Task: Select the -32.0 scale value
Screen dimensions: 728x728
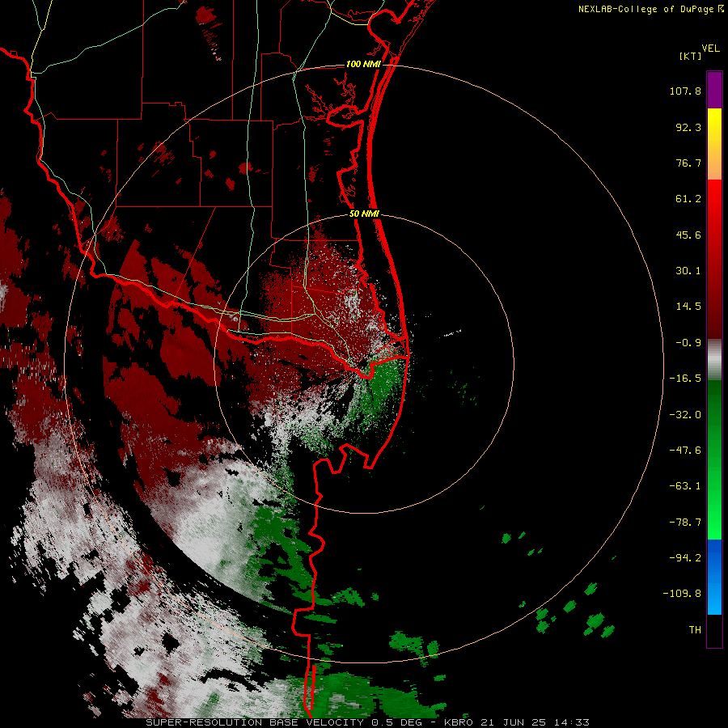Action: tap(685, 415)
